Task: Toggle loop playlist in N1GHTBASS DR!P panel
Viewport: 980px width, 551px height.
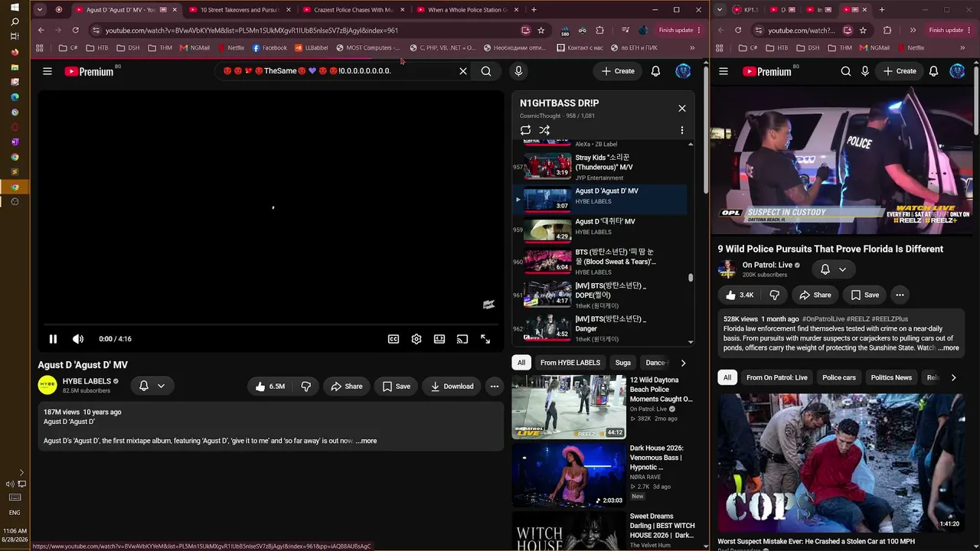Action: [x=525, y=130]
